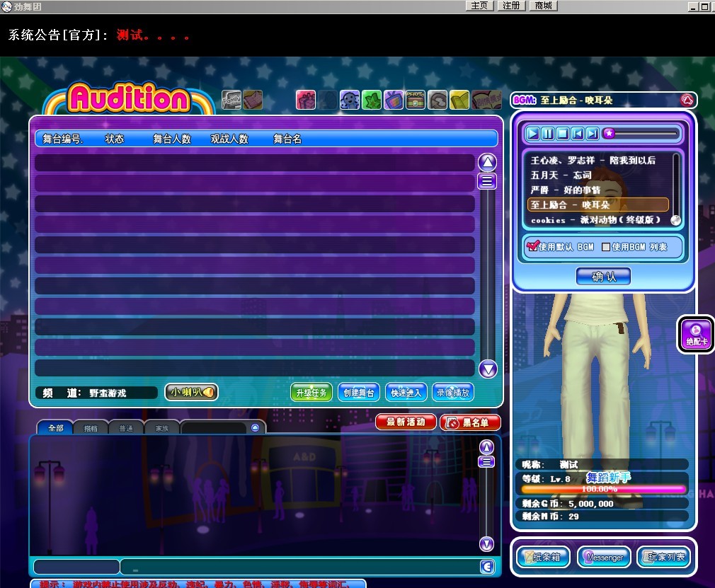Expand the chat tab arrow button

[255, 427]
